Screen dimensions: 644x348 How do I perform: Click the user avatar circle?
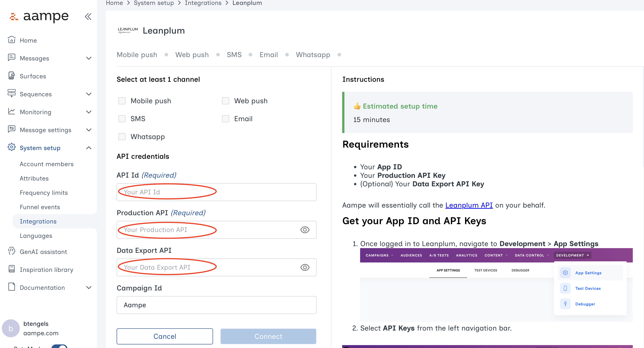coord(11,328)
